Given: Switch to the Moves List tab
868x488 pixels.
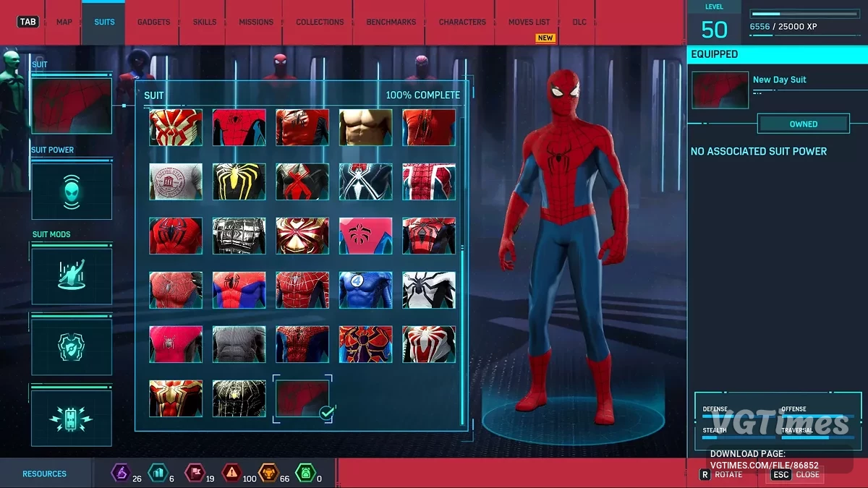Looking at the screenshot, I should [529, 22].
